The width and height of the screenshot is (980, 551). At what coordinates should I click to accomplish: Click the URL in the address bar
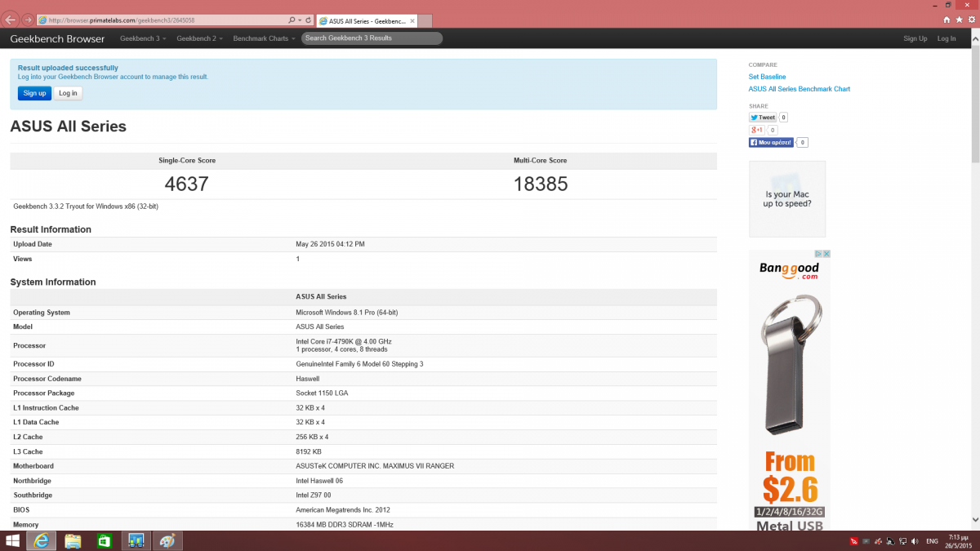(x=122, y=20)
